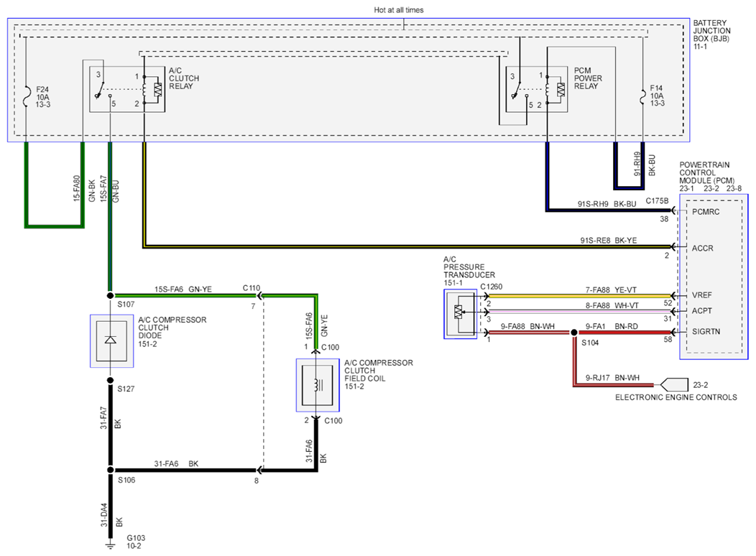Select the green 15S-FA6 GN-YE wire
The width and height of the screenshot is (756, 556).
click(185, 295)
